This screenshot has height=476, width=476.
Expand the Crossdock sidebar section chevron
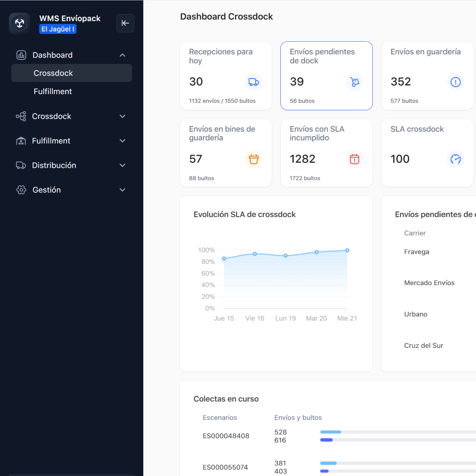tap(122, 116)
